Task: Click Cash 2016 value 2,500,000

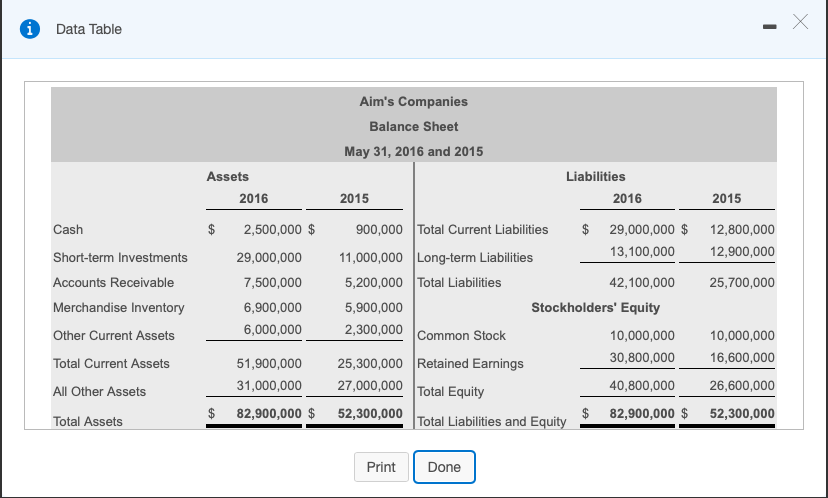Action: pos(272,230)
